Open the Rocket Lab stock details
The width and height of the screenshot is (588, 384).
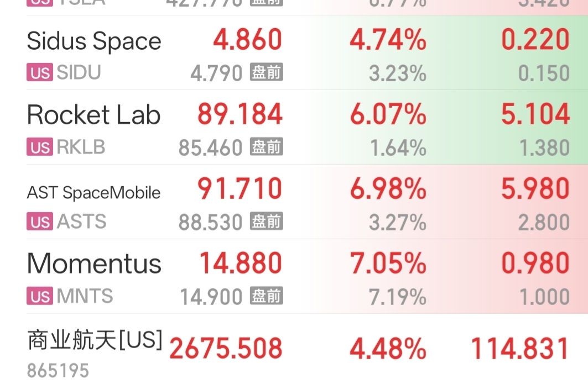tap(94, 115)
